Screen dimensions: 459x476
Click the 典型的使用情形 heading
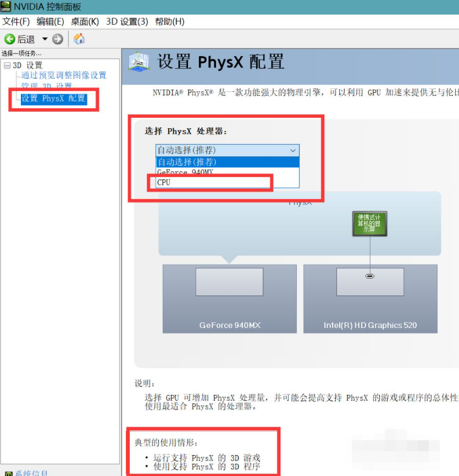(x=166, y=442)
